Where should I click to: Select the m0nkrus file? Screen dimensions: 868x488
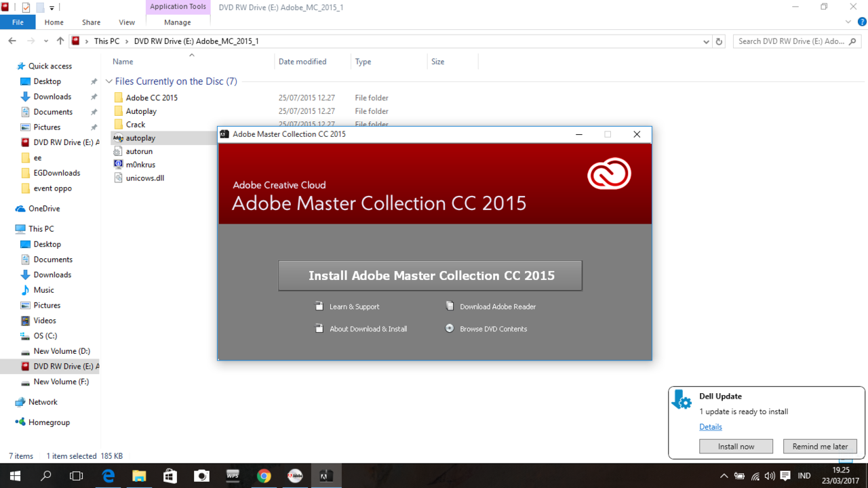tap(140, 165)
